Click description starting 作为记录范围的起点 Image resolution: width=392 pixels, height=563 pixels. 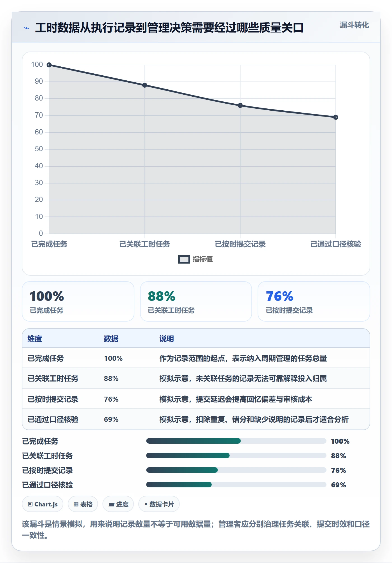(243, 358)
